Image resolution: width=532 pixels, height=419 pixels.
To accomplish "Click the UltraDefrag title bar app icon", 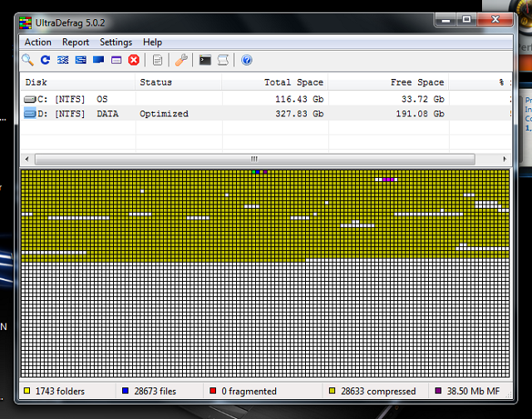I will coord(26,23).
